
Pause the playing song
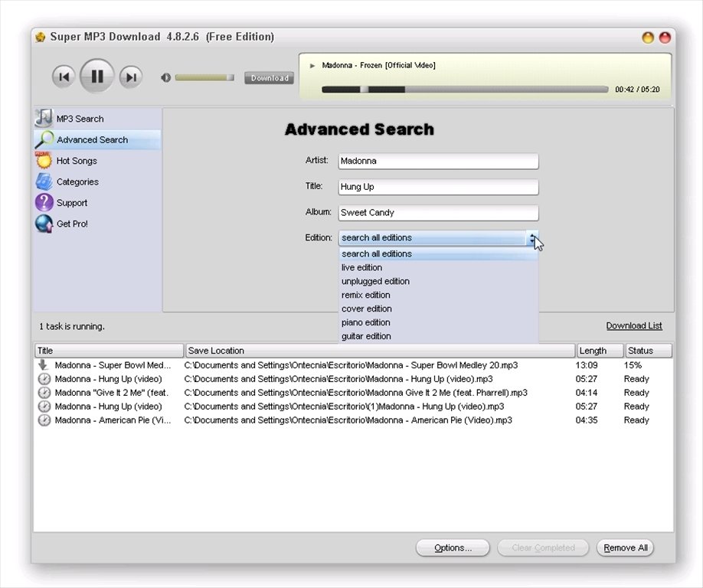tap(96, 77)
